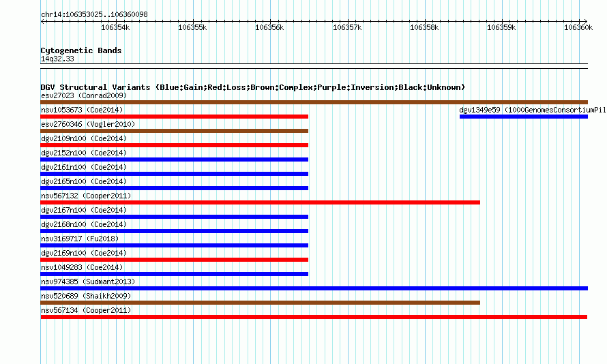The height and width of the screenshot is (364, 607).
Task: Click the DGV Structural Variants track title
Action: tap(253, 87)
